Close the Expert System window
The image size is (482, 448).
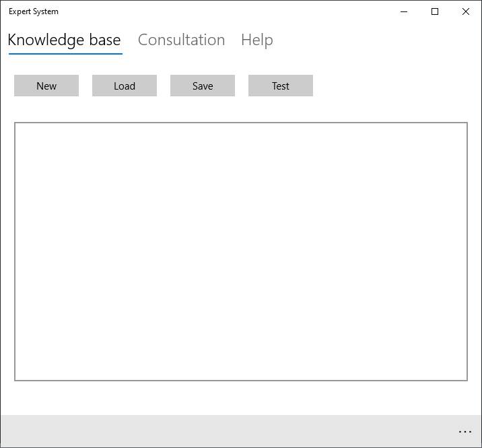pos(465,11)
